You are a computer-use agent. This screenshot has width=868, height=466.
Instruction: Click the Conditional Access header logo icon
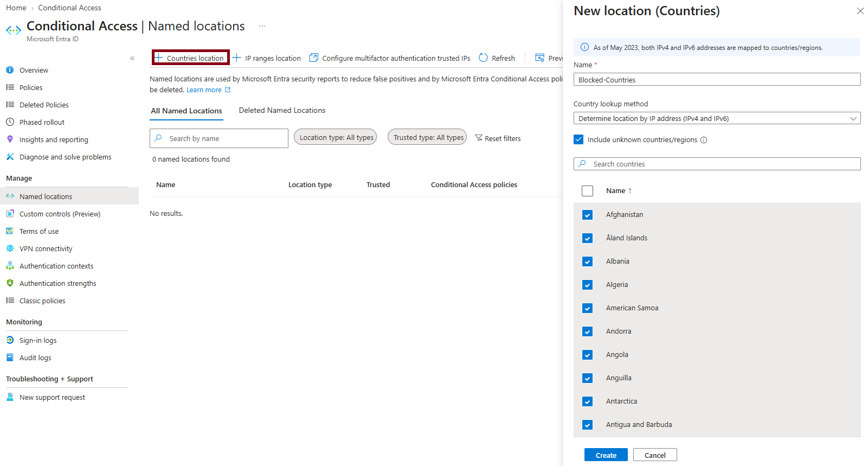[14, 30]
